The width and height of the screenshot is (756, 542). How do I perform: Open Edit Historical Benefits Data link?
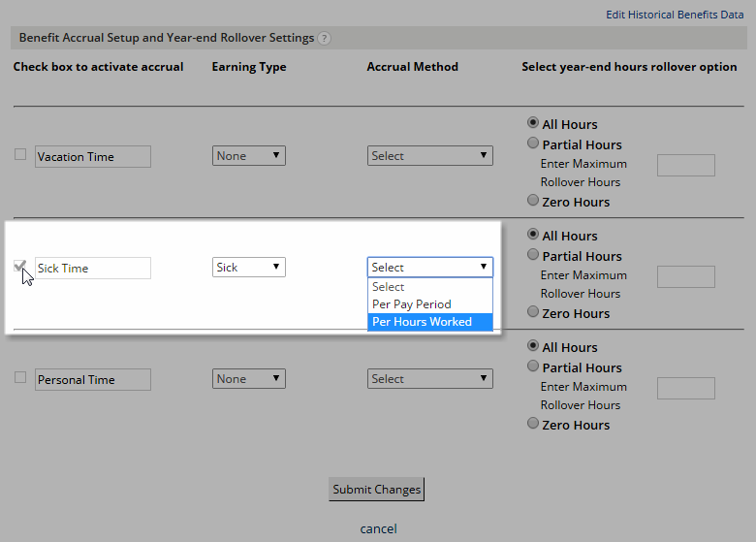click(675, 15)
